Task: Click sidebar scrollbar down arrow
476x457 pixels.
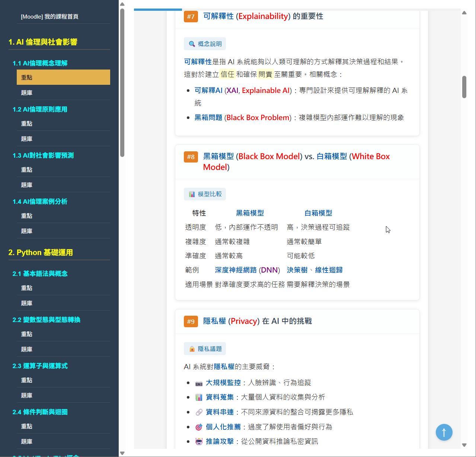Action: (x=122, y=453)
